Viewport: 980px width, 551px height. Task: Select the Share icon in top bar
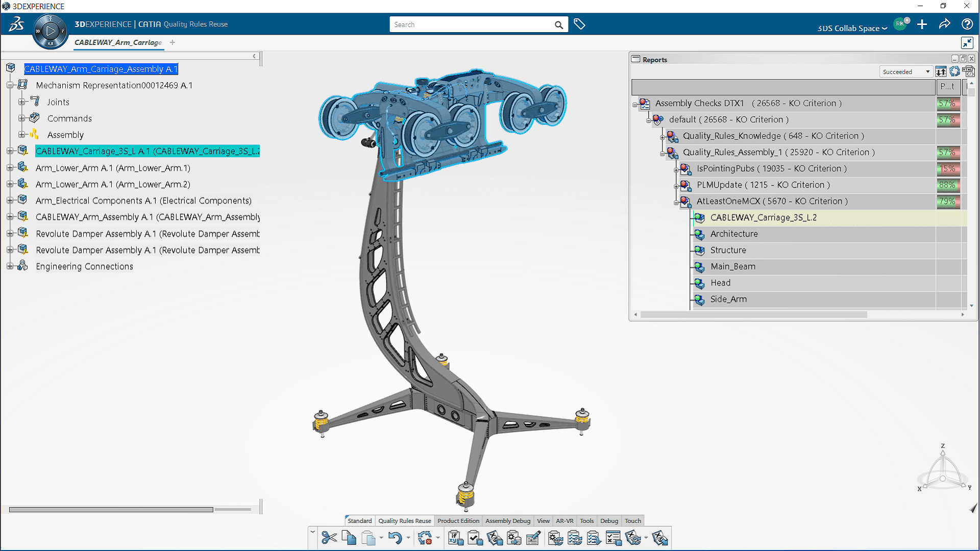tap(945, 24)
